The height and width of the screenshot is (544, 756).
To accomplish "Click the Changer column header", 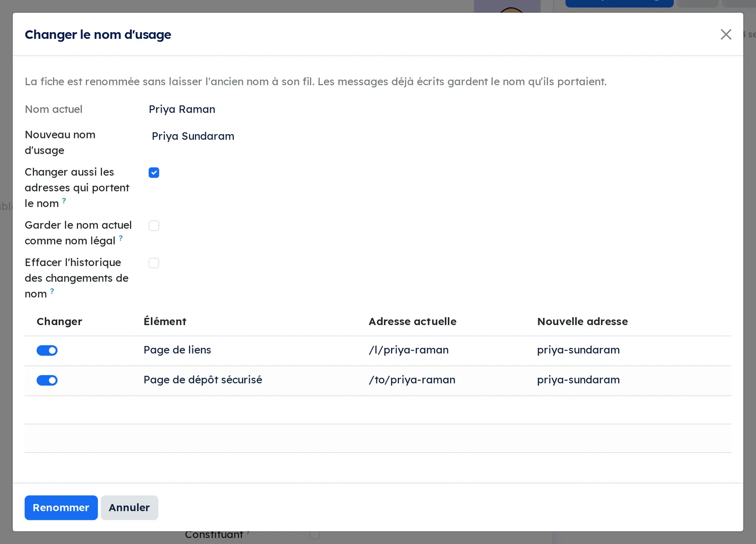I will pyautogui.click(x=60, y=322).
